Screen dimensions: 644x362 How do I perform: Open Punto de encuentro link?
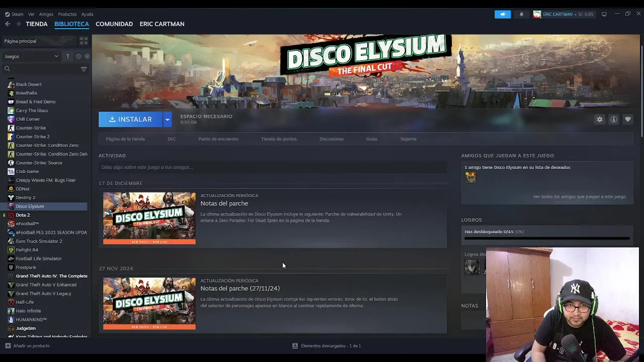coord(218,139)
